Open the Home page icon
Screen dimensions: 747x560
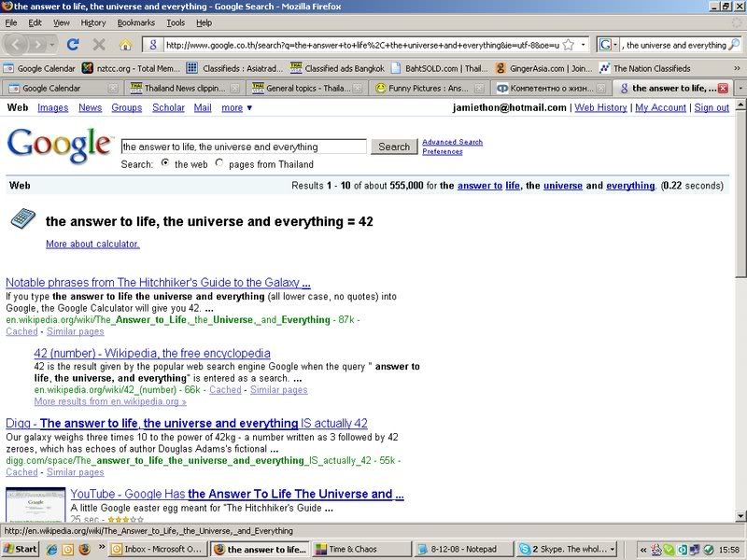tap(125, 45)
